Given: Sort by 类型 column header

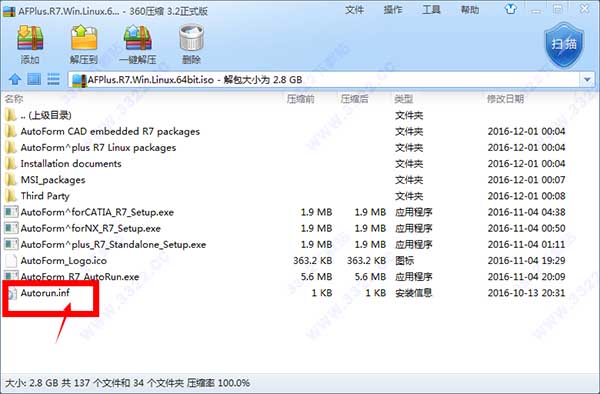Looking at the screenshot, I should point(404,99).
